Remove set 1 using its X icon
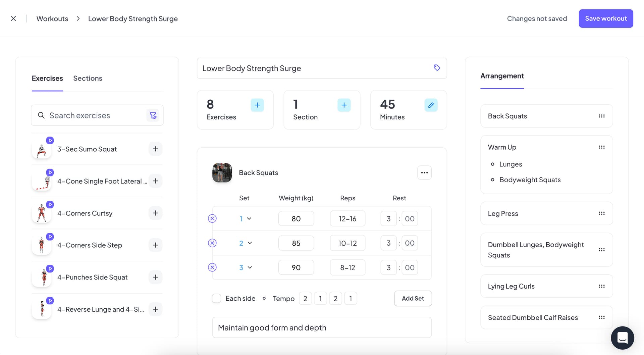 [x=212, y=218]
